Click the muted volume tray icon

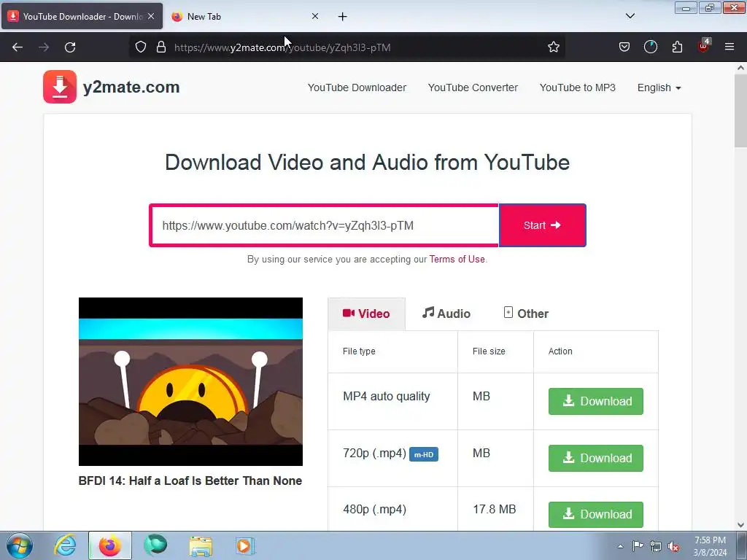click(673, 547)
